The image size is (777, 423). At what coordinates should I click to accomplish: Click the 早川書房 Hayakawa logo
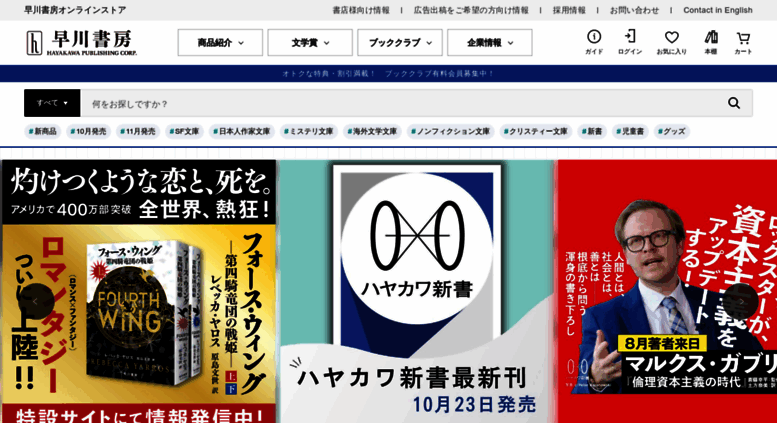[82, 43]
